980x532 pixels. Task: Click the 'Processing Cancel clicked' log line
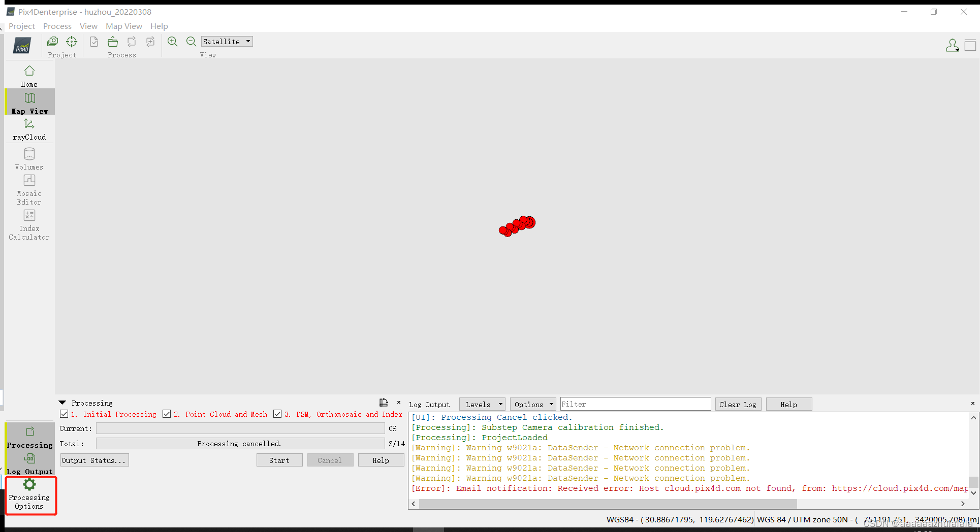coord(492,417)
